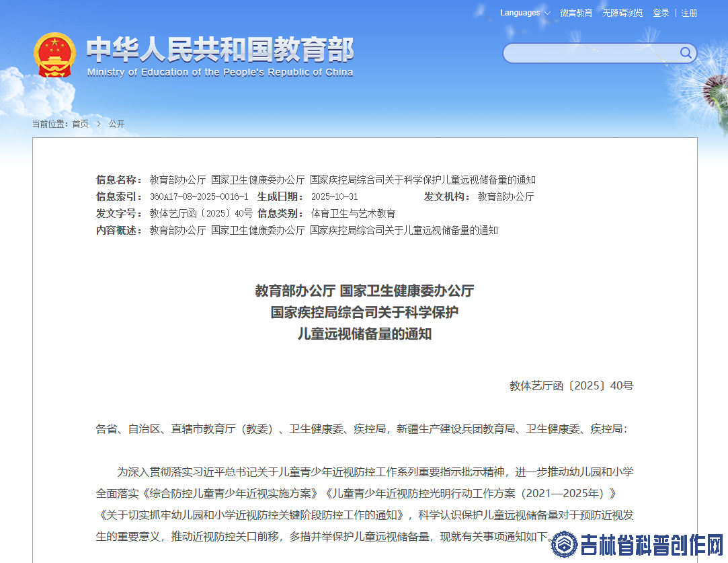The image size is (728, 563).
Task: Click the English Ministry of Education subtitle
Action: click(220, 73)
